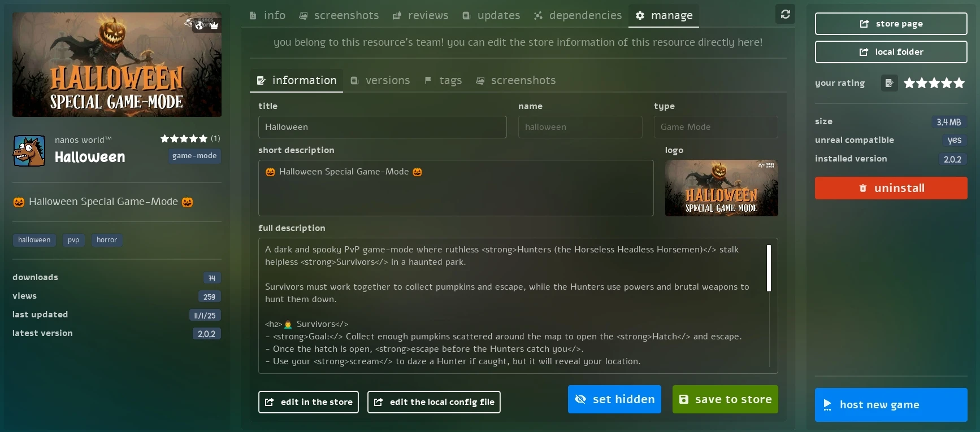Open the store page button

pyautogui.click(x=891, y=24)
